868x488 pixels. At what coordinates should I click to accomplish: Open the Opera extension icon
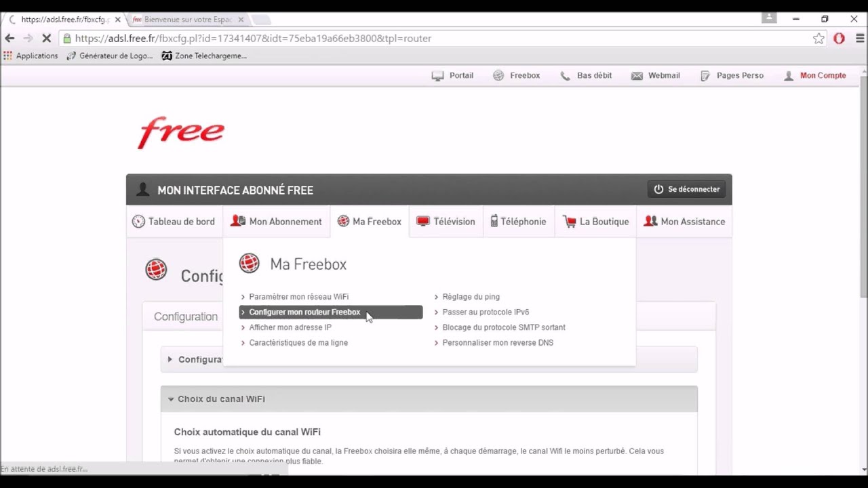click(840, 39)
